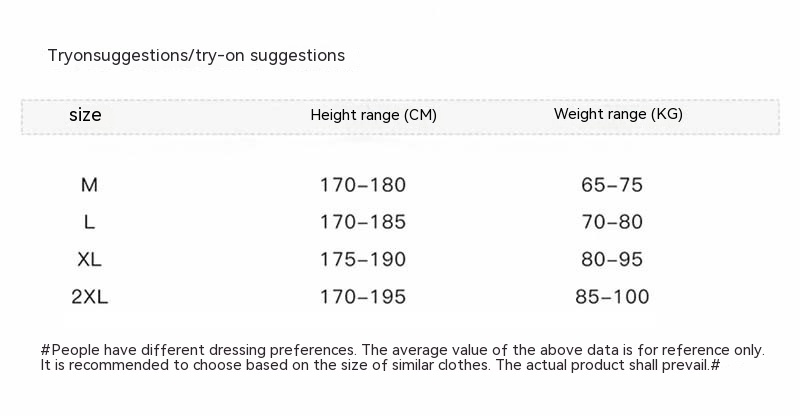Click height value 170–180 for size M
Image resolution: width=800 pixels, height=416 pixels.
click(363, 185)
